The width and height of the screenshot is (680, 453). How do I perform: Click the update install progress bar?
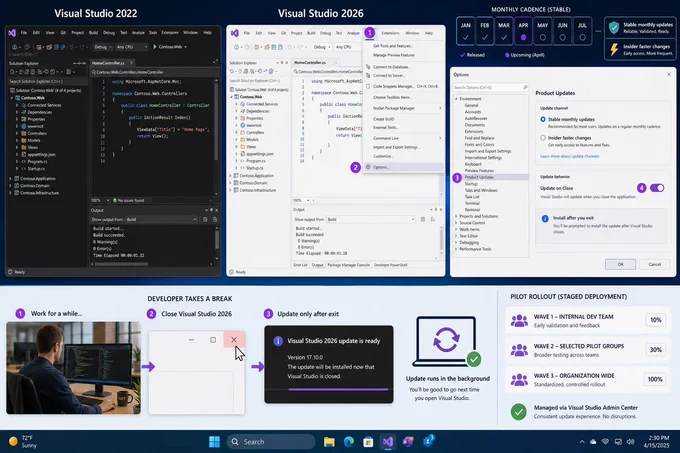tap(338, 390)
